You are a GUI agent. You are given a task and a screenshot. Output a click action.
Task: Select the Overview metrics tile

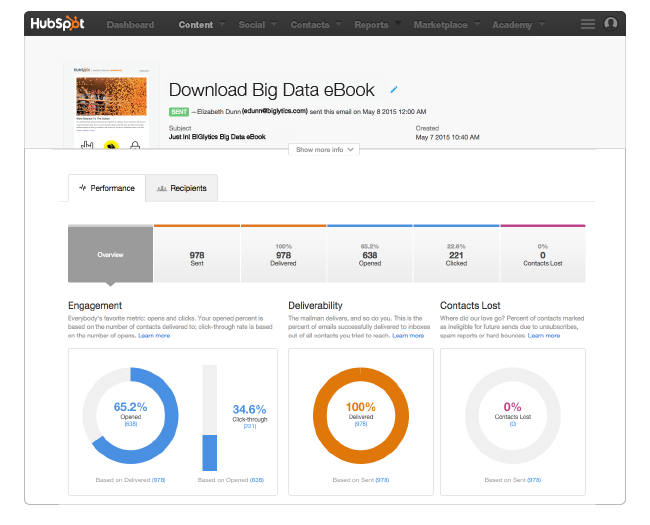point(110,255)
